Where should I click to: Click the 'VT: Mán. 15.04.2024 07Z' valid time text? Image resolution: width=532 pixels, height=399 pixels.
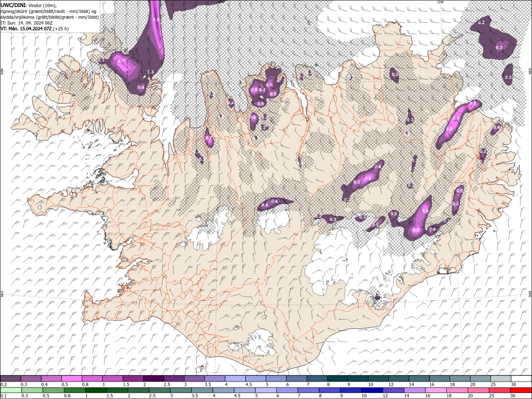(x=26, y=29)
